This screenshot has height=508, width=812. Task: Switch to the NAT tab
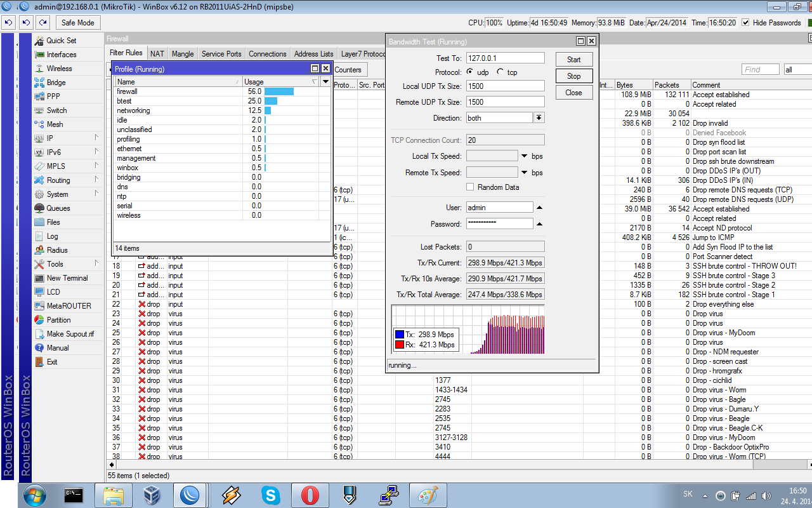coord(157,54)
